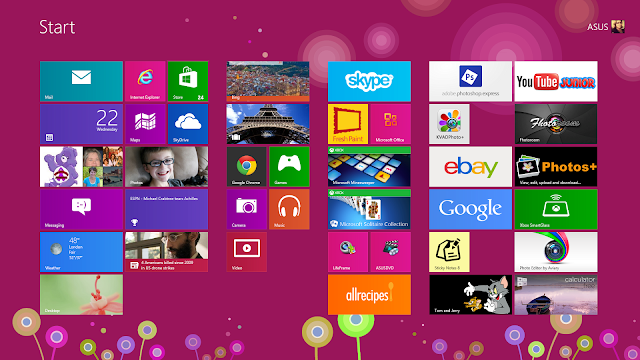Open the Calendar tile showing 22 Wednesday
The width and height of the screenshot is (640, 360).
pyautogui.click(x=81, y=124)
